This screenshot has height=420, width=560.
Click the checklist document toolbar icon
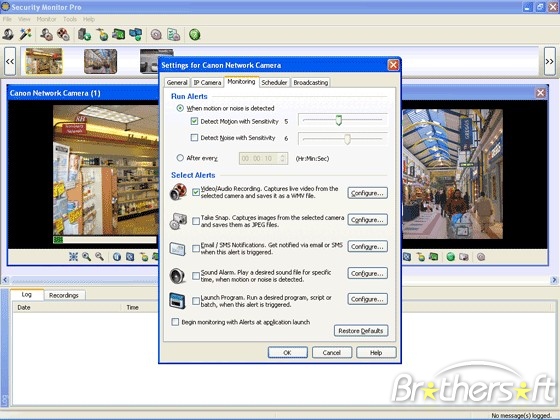[x=174, y=35]
